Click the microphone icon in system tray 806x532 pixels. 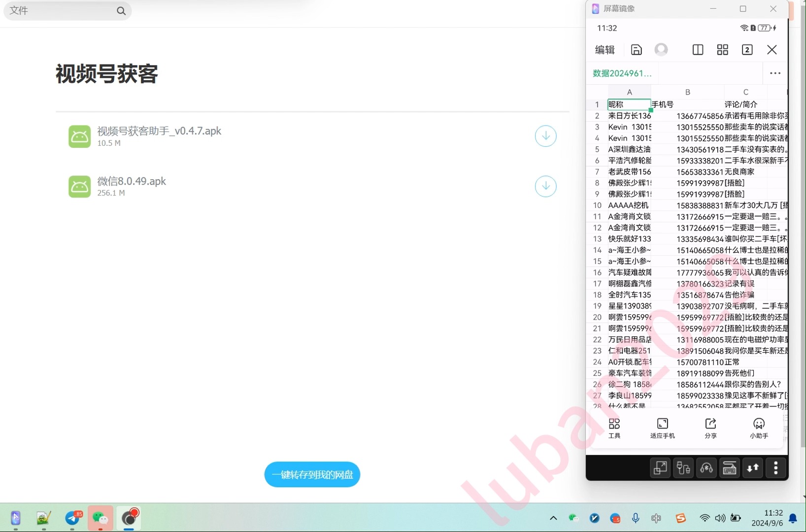pos(636,518)
